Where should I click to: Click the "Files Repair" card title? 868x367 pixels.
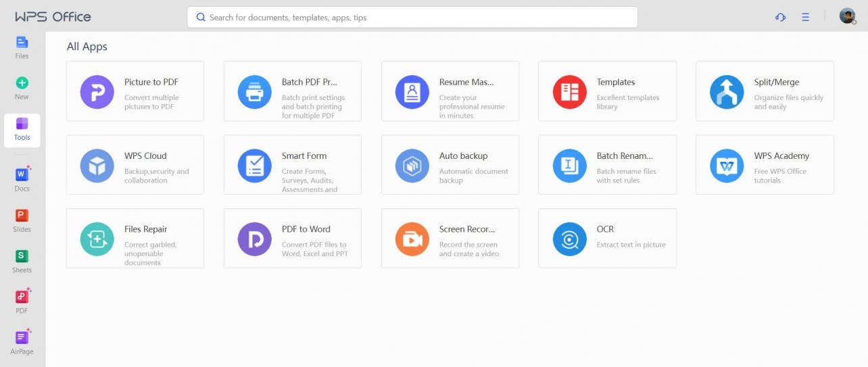[x=145, y=230]
